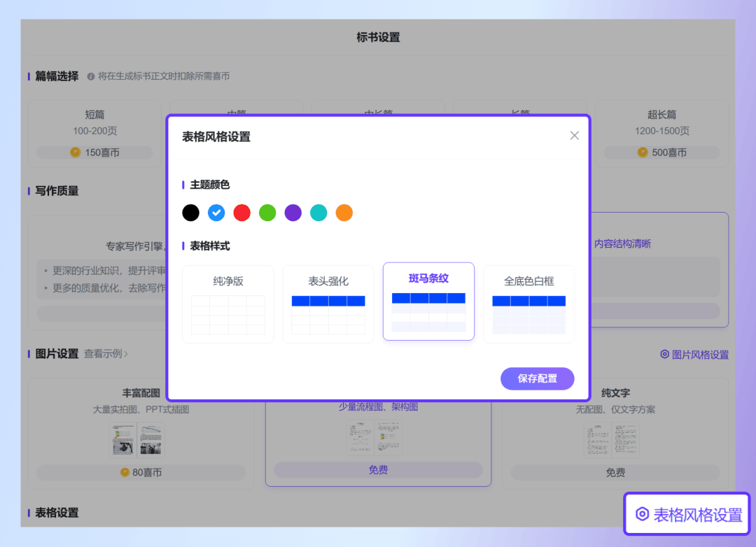This screenshot has width=756, height=547.
Task: Select the 纯文字 image option
Action: click(x=615, y=433)
